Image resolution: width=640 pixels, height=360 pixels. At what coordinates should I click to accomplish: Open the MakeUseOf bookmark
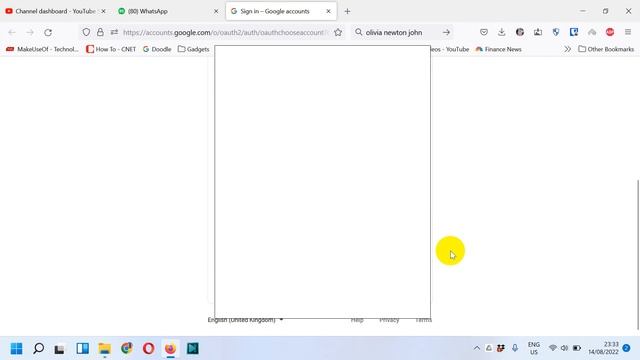pyautogui.click(x=42, y=49)
